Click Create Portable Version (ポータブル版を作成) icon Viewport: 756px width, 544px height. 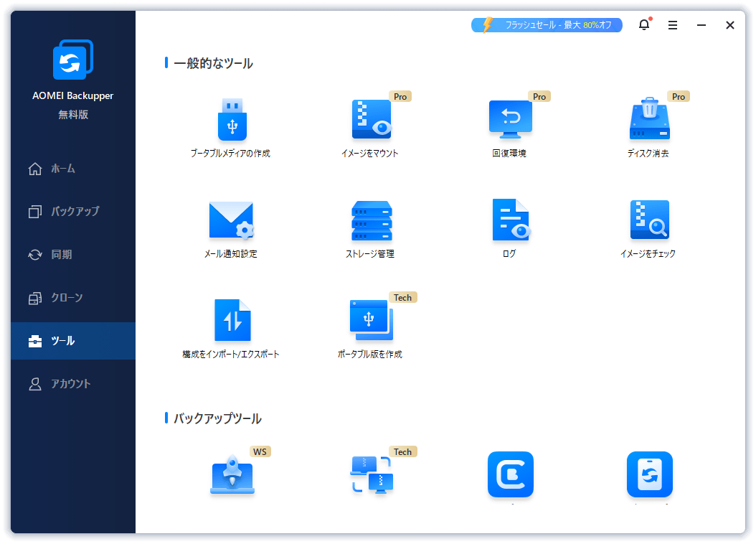pyautogui.click(x=371, y=322)
